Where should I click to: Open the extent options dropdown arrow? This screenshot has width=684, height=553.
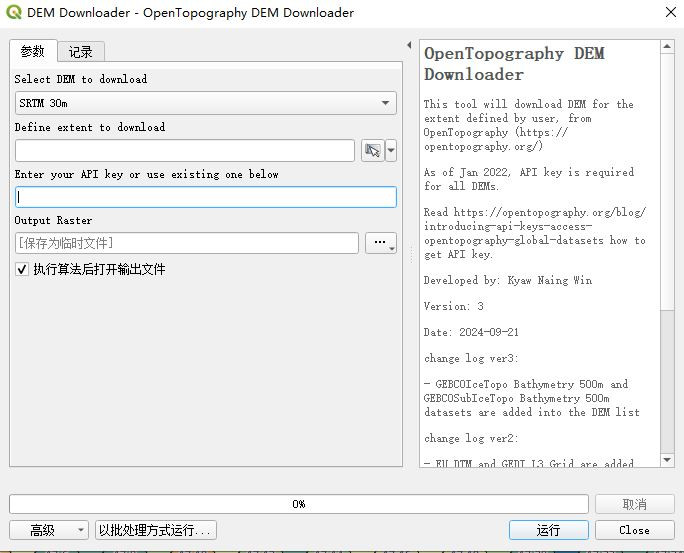(x=391, y=151)
